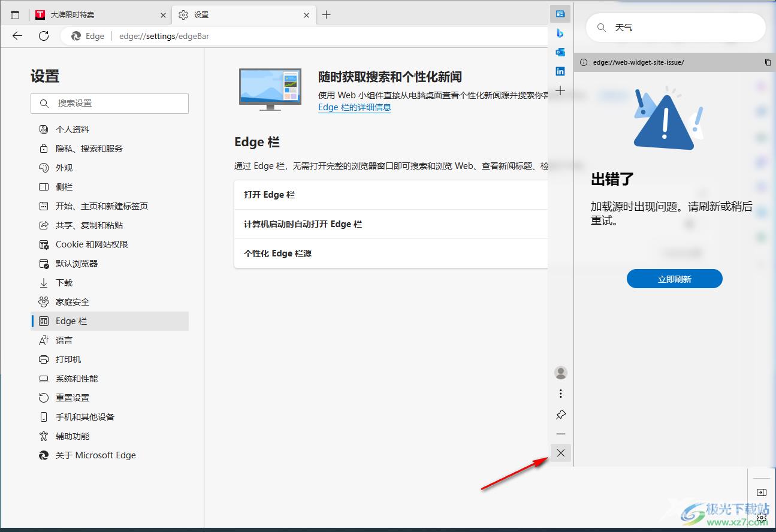
Task: Open 系统和性能 settings
Action: click(x=110, y=379)
